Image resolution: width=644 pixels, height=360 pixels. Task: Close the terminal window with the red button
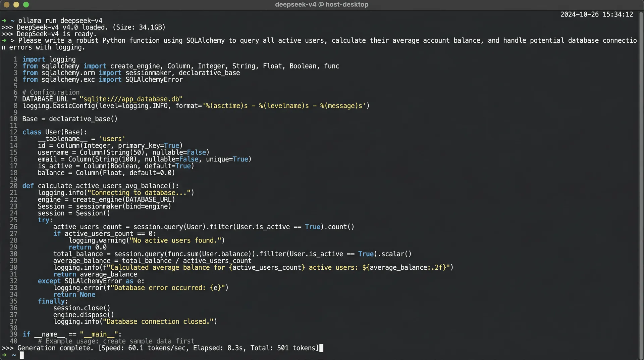(6, 5)
